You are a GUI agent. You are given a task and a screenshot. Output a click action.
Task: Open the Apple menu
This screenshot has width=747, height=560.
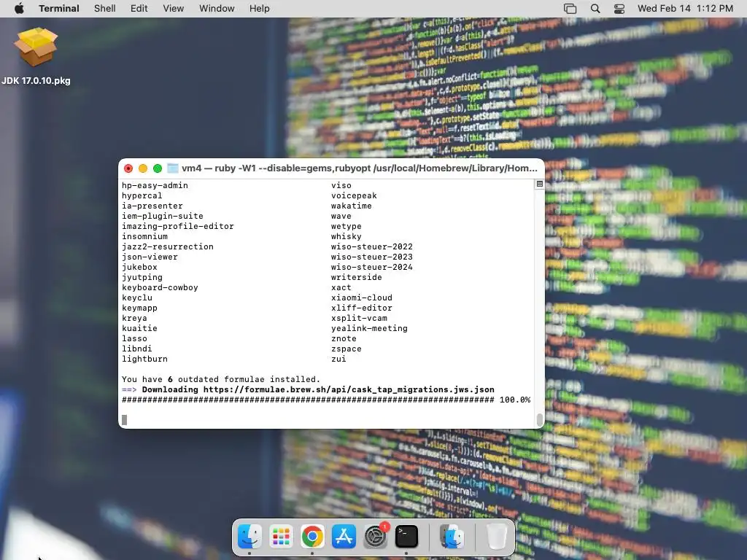(x=19, y=9)
